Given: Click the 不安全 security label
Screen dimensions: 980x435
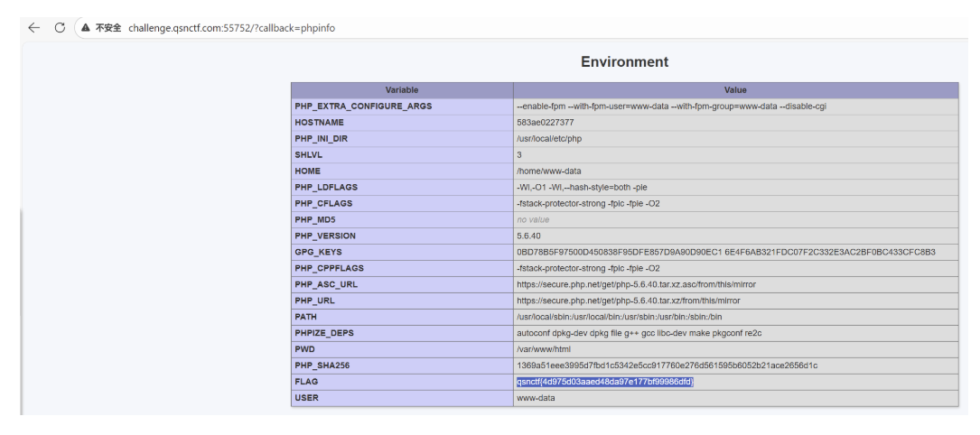Looking at the screenshot, I should click(108, 28).
